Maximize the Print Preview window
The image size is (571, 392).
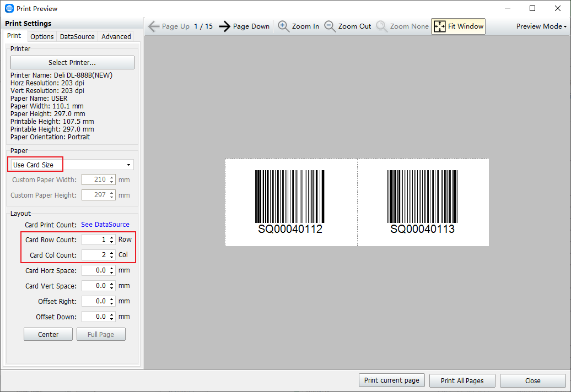[x=532, y=8]
